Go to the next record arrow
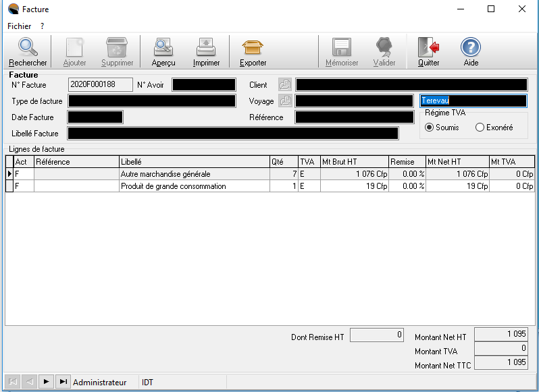 point(46,382)
